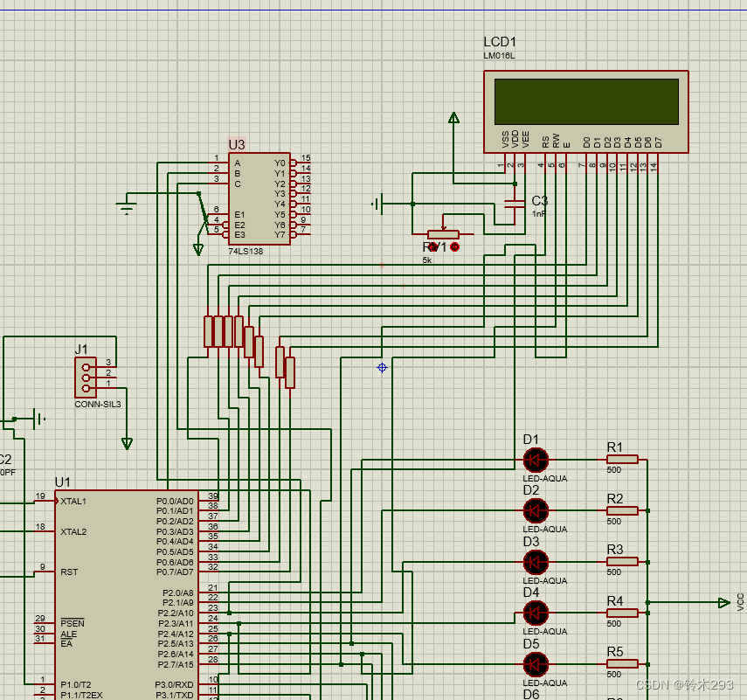747x700 pixels.
Task: Click the blue origin crosshair marker
Action: 382,367
